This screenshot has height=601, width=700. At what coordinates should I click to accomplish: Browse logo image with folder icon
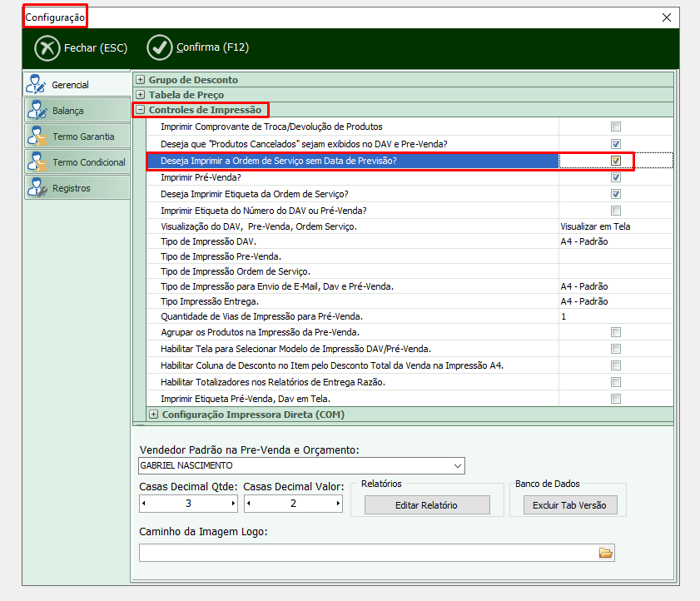[x=606, y=553]
